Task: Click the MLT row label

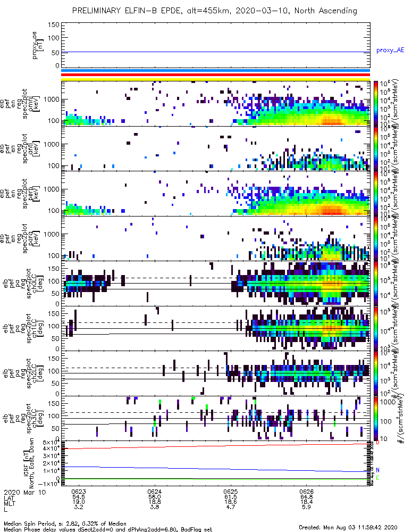Action: 10,503
